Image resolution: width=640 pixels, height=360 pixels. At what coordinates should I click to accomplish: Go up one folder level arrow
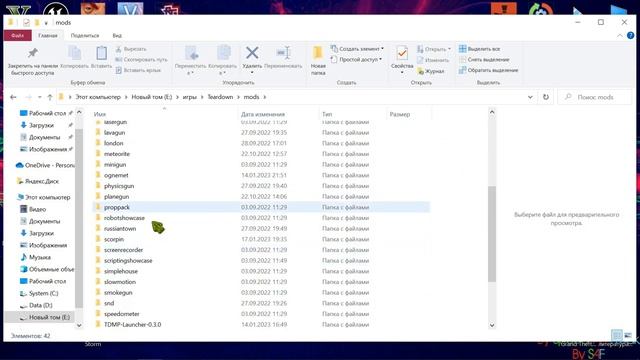point(50,97)
